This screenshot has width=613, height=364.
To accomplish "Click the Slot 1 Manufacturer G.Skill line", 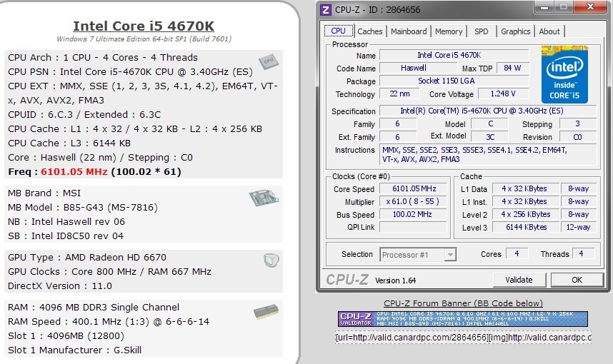I will click(75, 350).
